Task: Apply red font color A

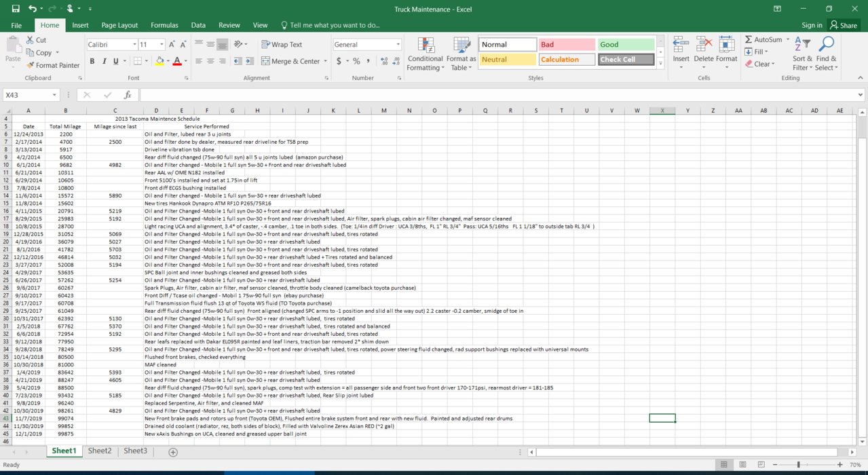Action: (176, 61)
